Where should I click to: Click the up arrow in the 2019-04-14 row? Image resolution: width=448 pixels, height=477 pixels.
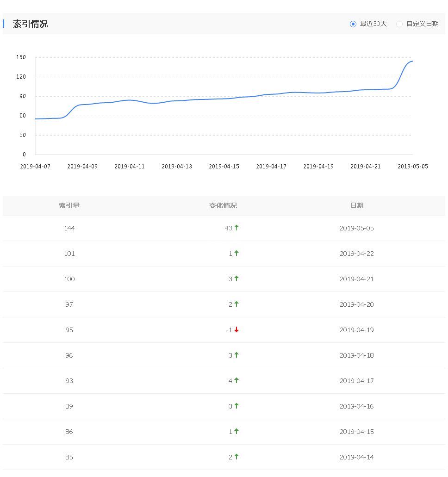click(236, 457)
